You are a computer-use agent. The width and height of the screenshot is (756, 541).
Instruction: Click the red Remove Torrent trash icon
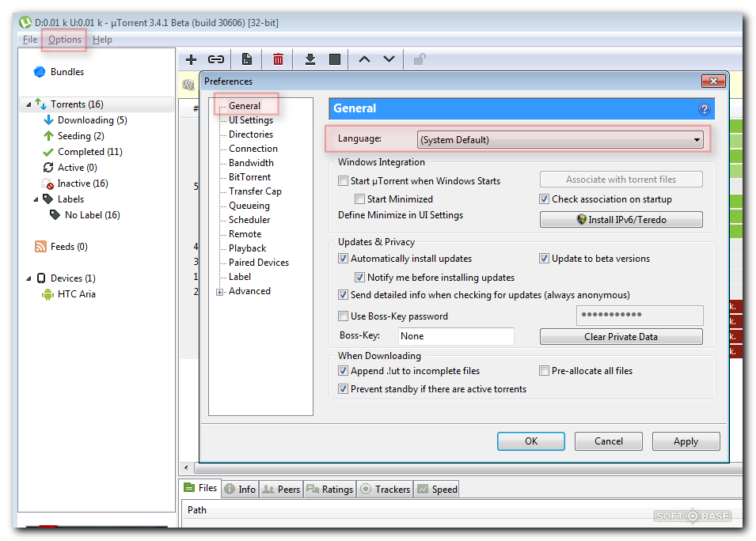click(278, 59)
